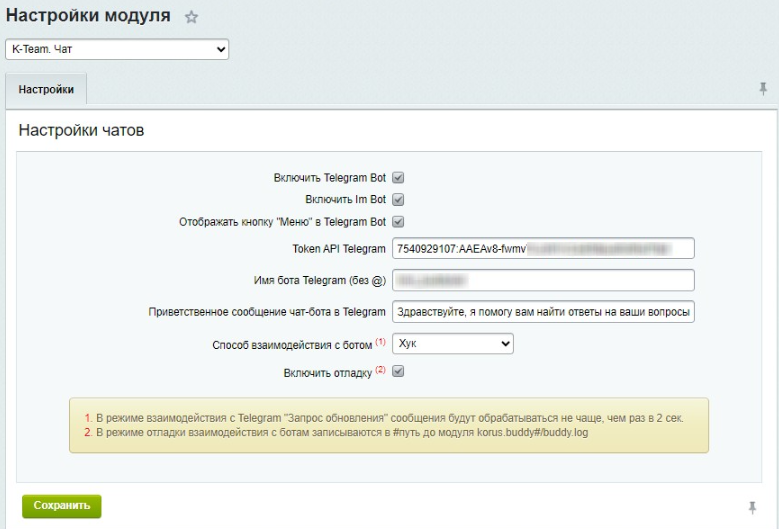This screenshot has height=529, width=779.
Task: Click the Способ взаимодействия с ботом label
Action: point(292,345)
